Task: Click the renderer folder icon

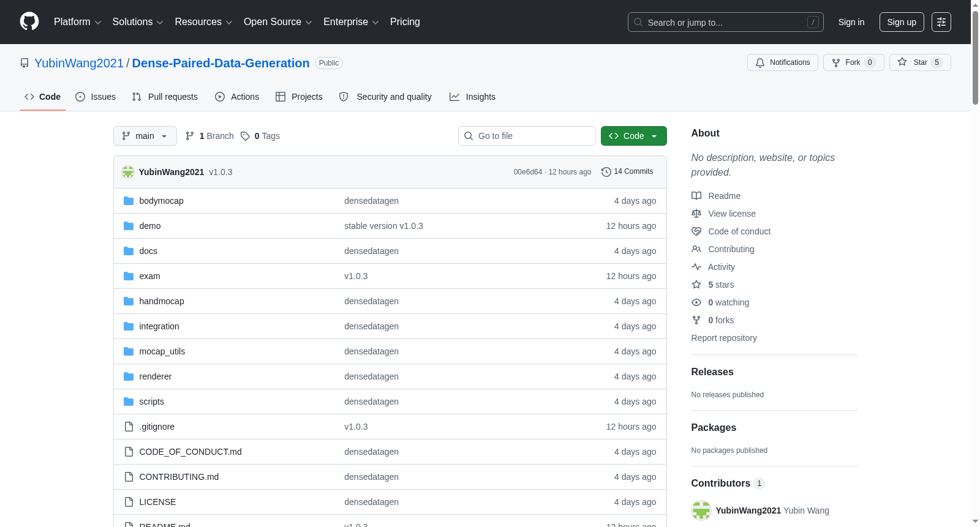Action: point(129,376)
